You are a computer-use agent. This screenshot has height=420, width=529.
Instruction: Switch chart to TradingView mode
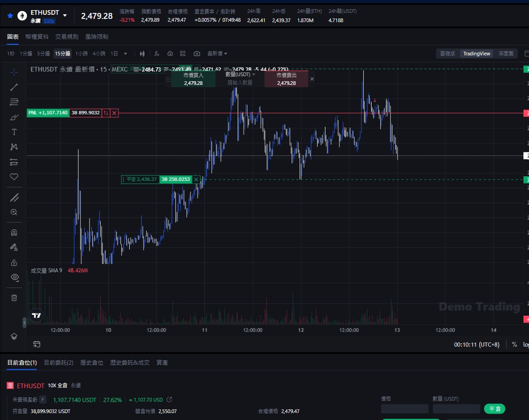coord(476,54)
